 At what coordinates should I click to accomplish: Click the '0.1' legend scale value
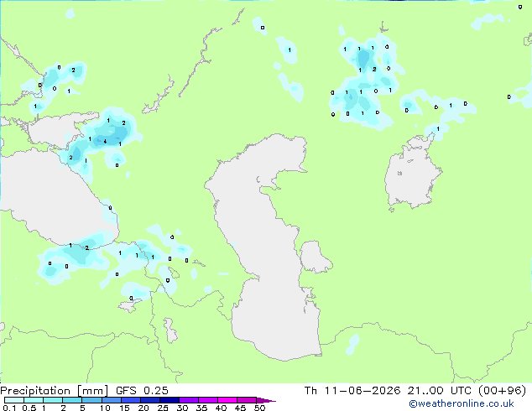(x=9, y=408)
